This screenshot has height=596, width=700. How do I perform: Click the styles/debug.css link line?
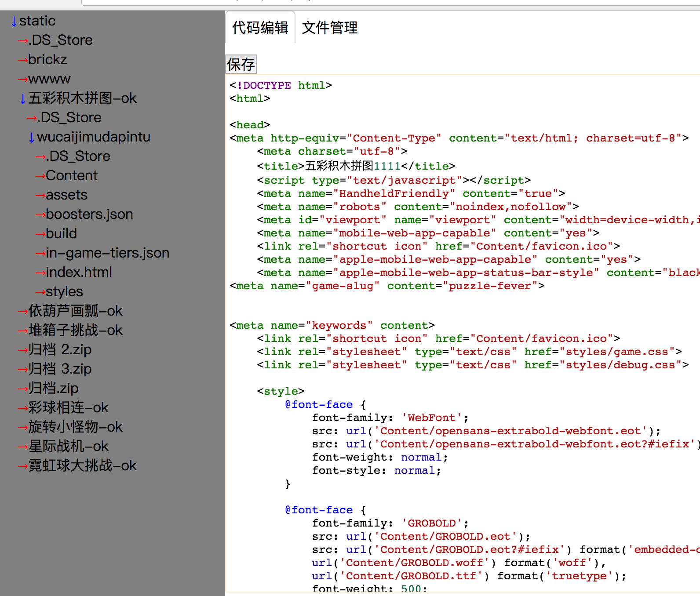(x=473, y=365)
